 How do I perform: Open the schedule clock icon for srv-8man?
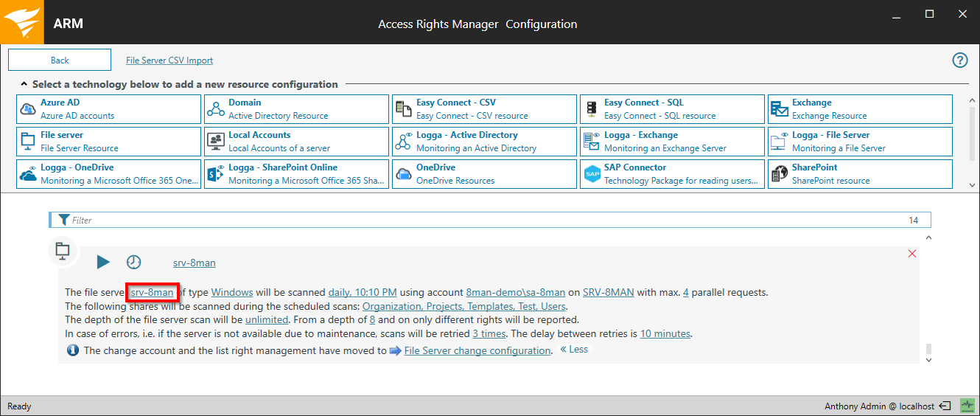(x=133, y=262)
